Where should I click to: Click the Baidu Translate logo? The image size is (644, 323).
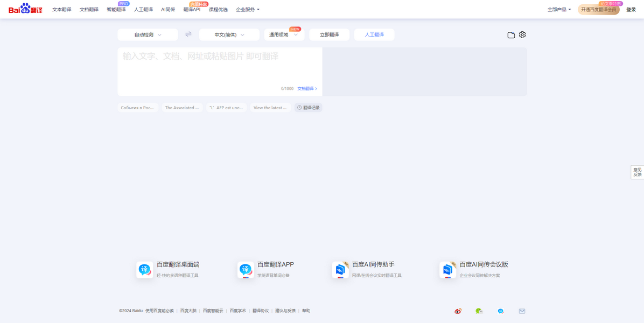coord(25,9)
